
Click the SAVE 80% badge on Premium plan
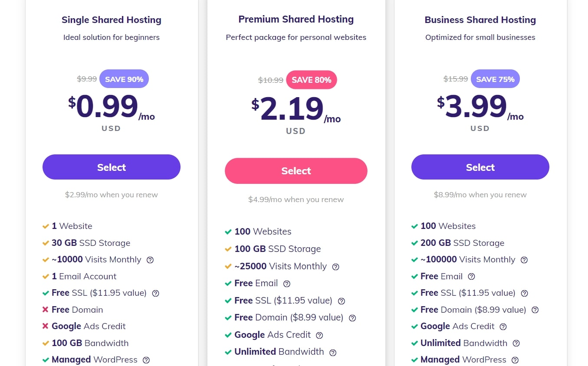click(312, 80)
